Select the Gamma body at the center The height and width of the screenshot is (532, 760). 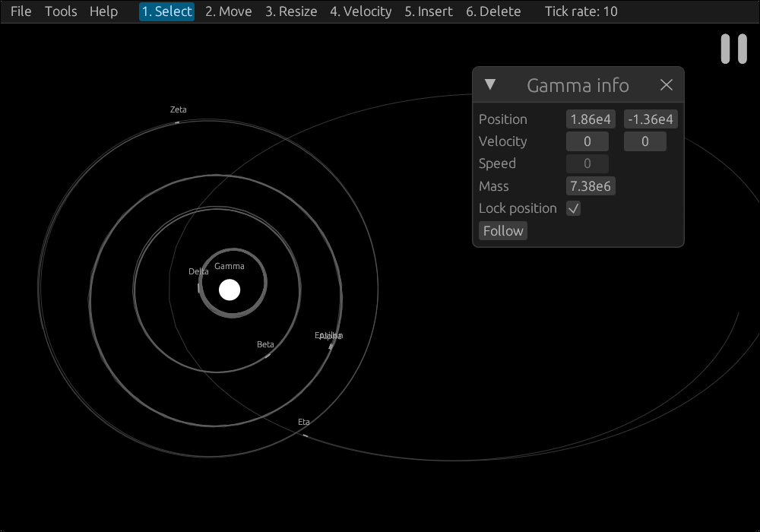(230, 290)
